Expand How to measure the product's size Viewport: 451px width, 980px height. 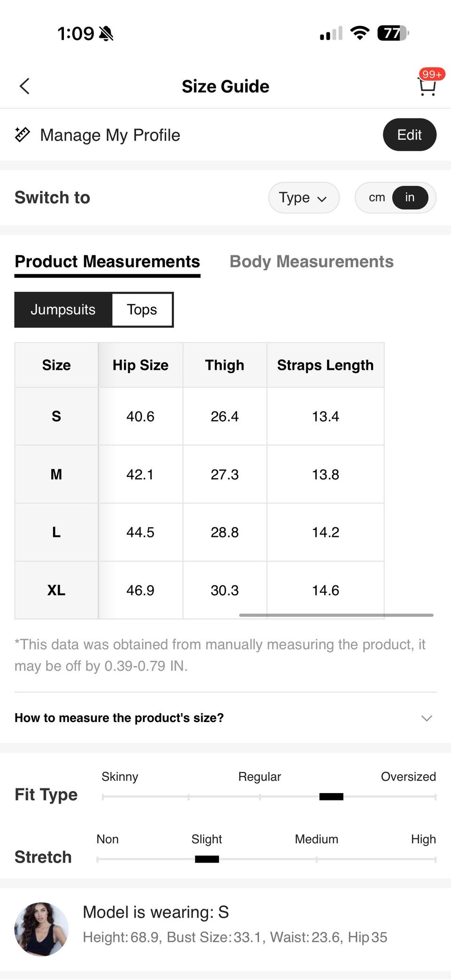[225, 718]
